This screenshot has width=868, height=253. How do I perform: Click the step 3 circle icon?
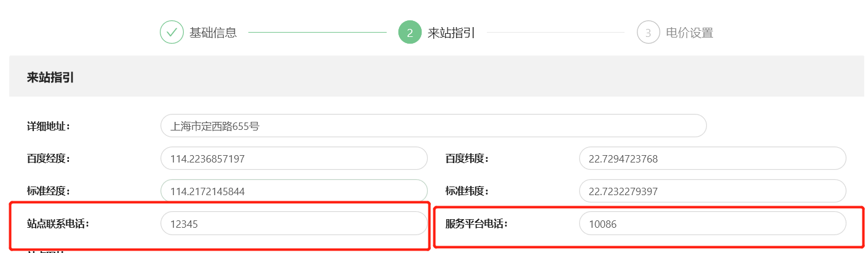coord(648,32)
